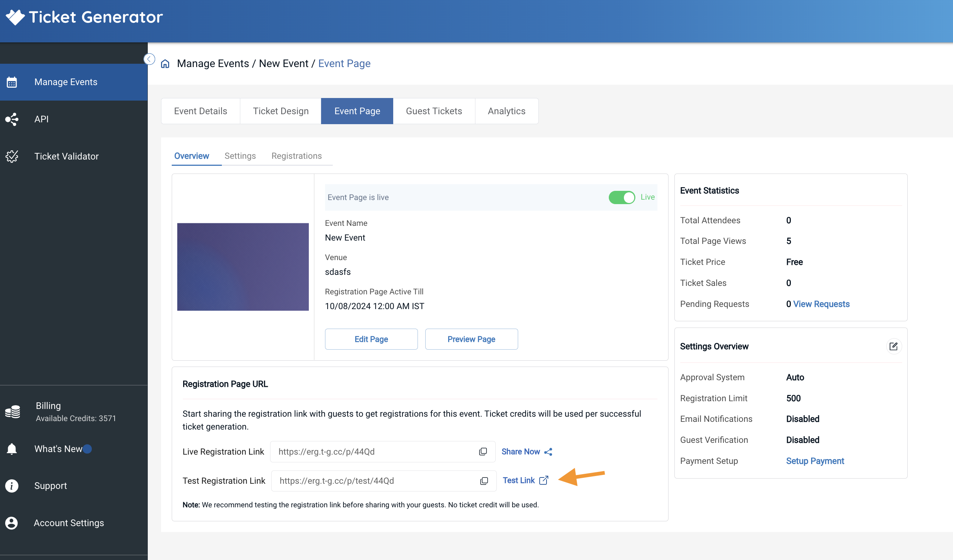Click the '10/08/2024 12:00 AM IST' value
Screen dimensions: 953x560
point(374,306)
